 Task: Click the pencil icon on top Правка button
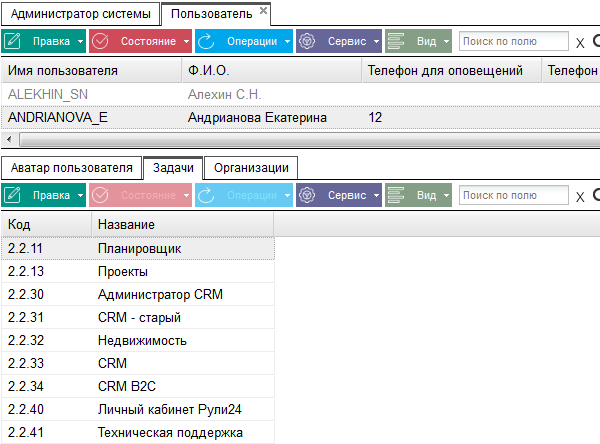coord(14,42)
